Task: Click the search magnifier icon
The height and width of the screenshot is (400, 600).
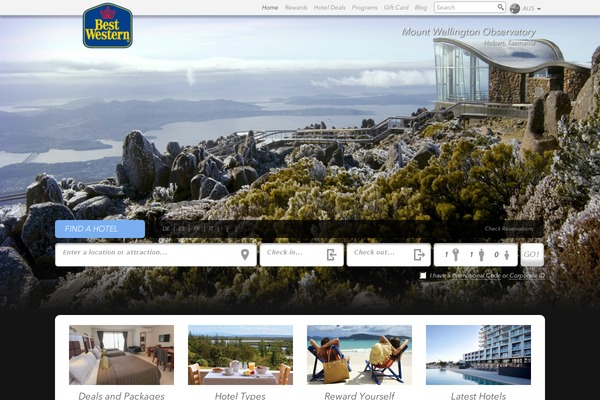Action: click(x=501, y=7)
